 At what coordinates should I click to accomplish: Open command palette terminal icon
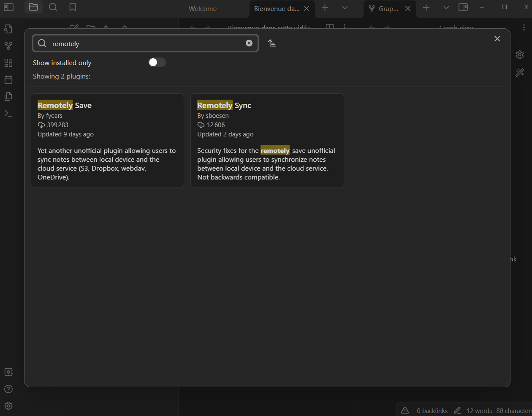click(x=8, y=113)
